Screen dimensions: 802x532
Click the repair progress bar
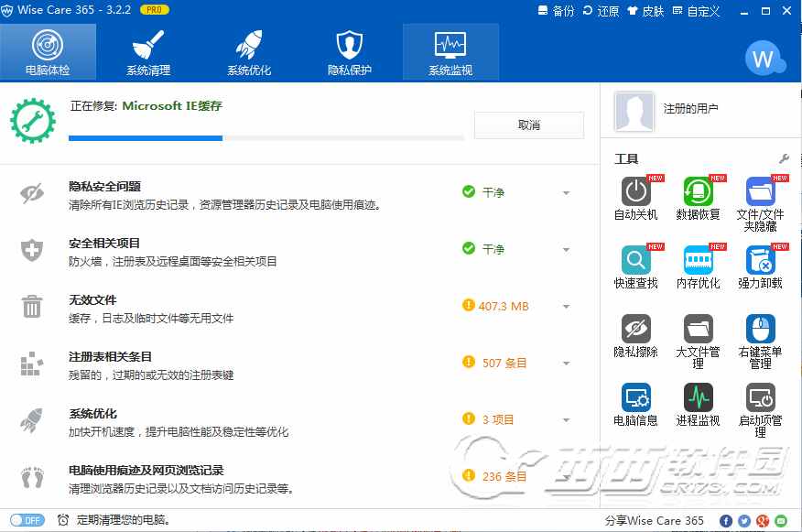point(266,138)
